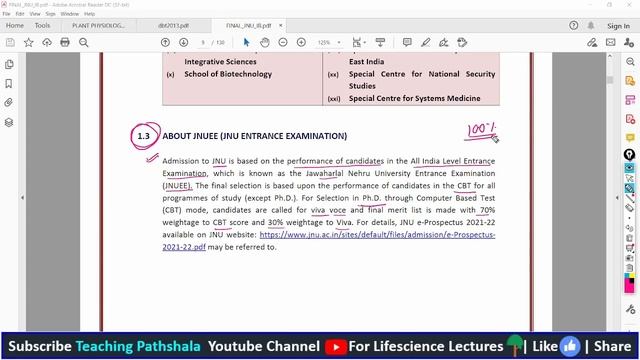
Task: Click the Help question mark icon
Action: (x=573, y=25)
